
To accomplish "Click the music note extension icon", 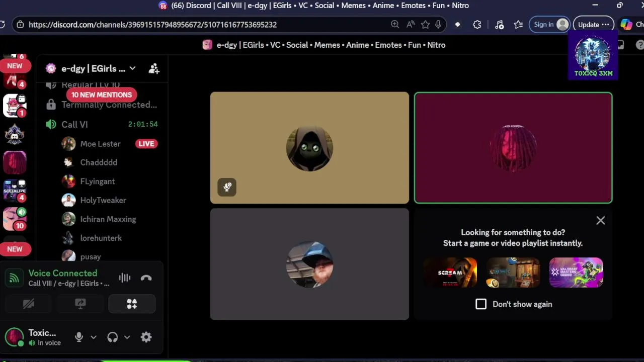I will point(499,25).
